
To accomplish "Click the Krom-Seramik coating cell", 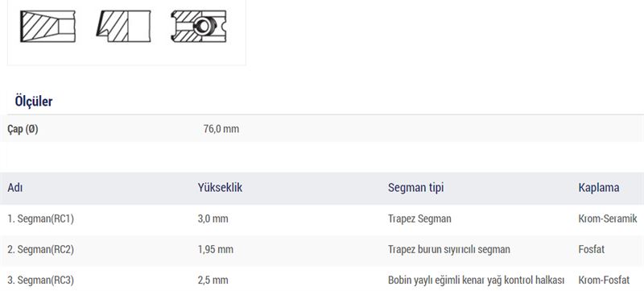I will click(608, 218).
